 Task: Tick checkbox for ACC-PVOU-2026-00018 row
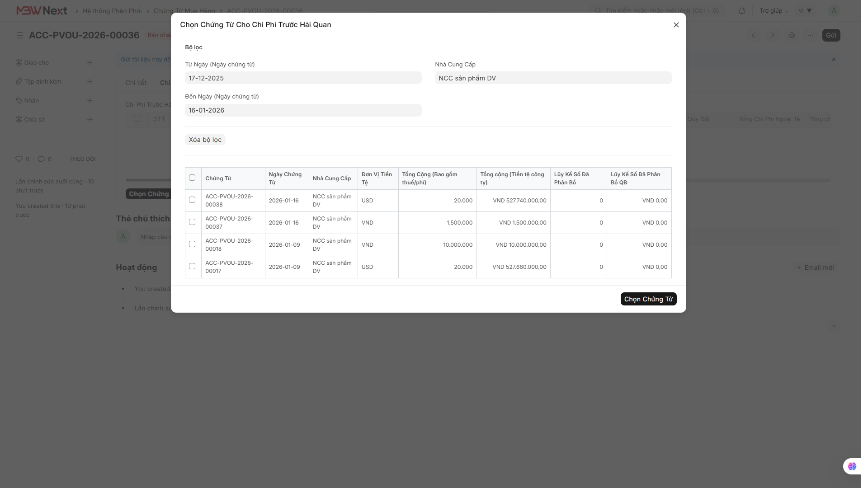(192, 244)
